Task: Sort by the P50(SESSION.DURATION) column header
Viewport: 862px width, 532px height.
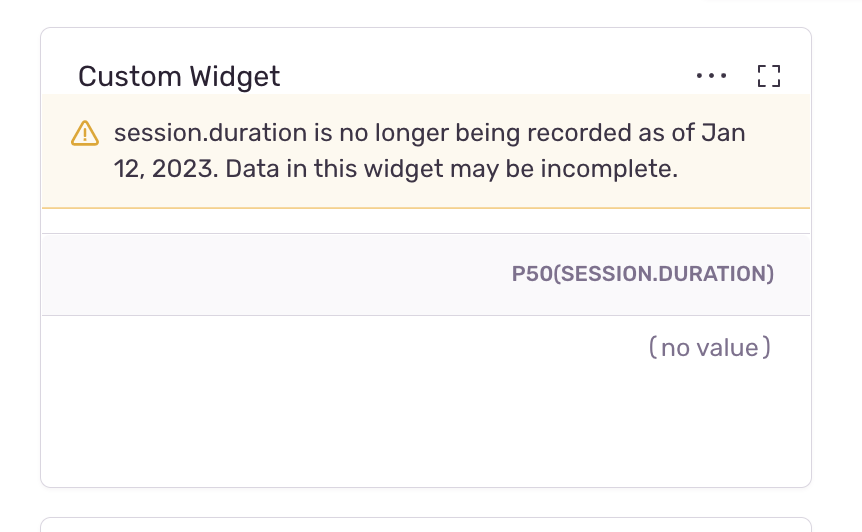Action: [643, 274]
